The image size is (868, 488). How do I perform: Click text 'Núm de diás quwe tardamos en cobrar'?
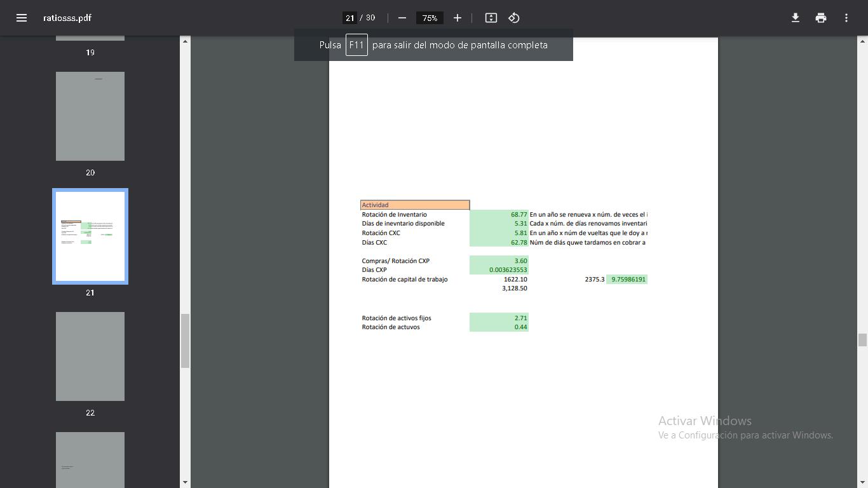tap(585, 243)
